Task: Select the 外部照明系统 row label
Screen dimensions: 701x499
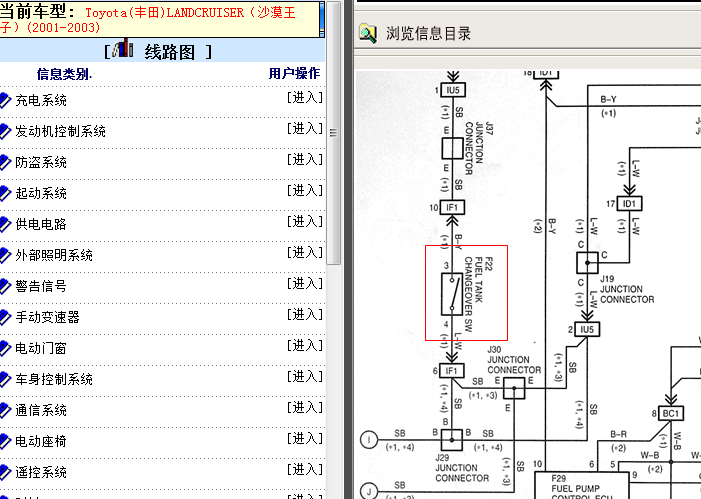Action: pyautogui.click(x=54, y=255)
